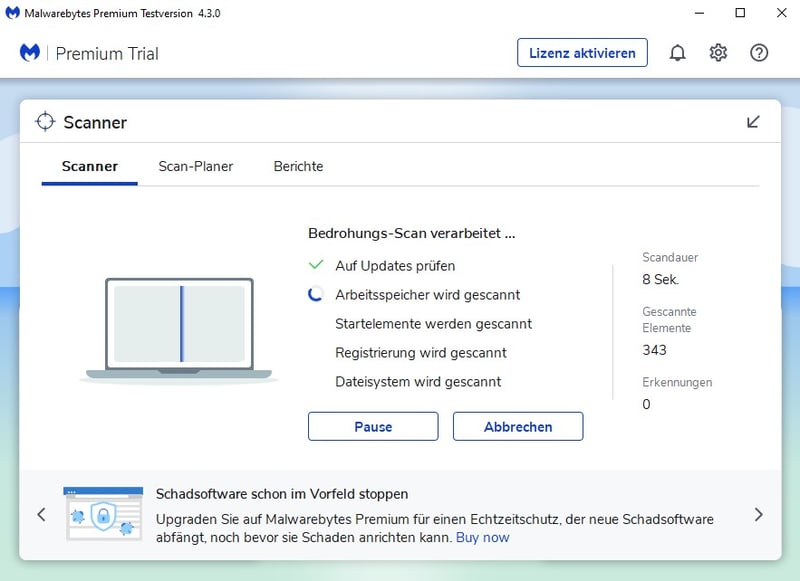Click 'Dateisystem wird gescannt' step text
800x581 pixels.
(x=418, y=382)
